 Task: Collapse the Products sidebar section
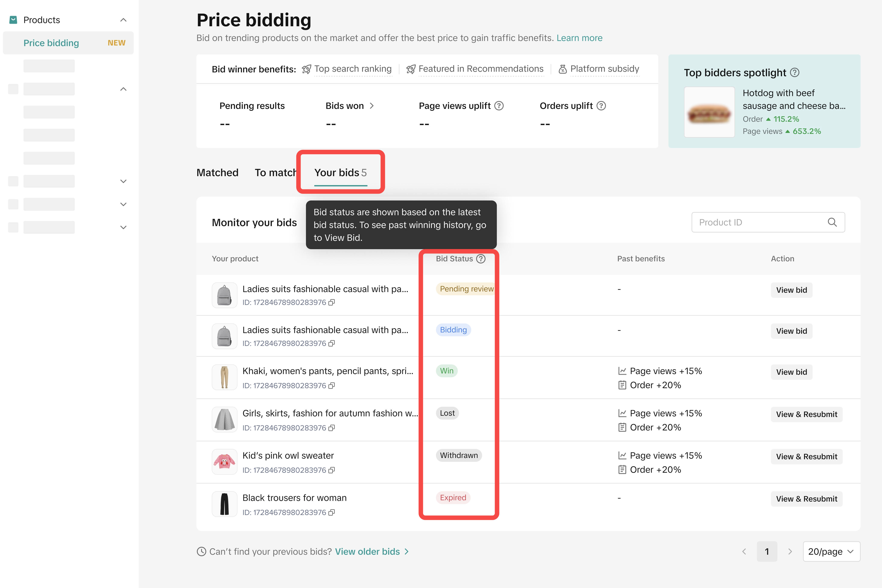pyautogui.click(x=123, y=20)
